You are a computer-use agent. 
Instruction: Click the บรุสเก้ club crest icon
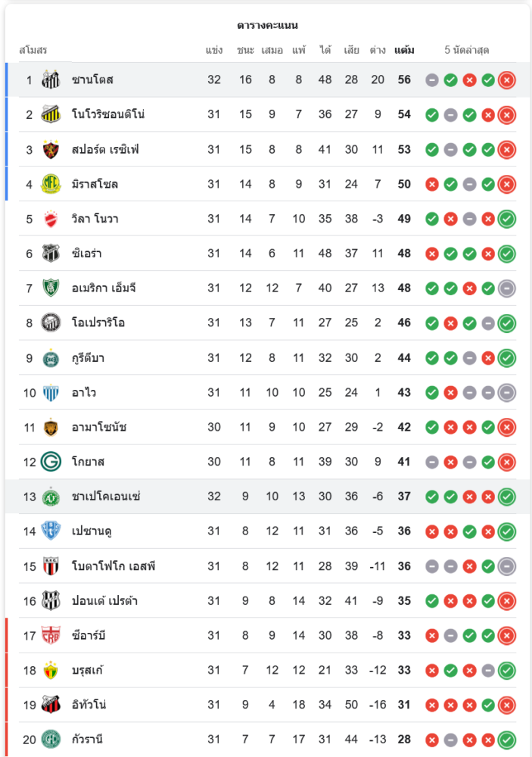[x=51, y=670]
